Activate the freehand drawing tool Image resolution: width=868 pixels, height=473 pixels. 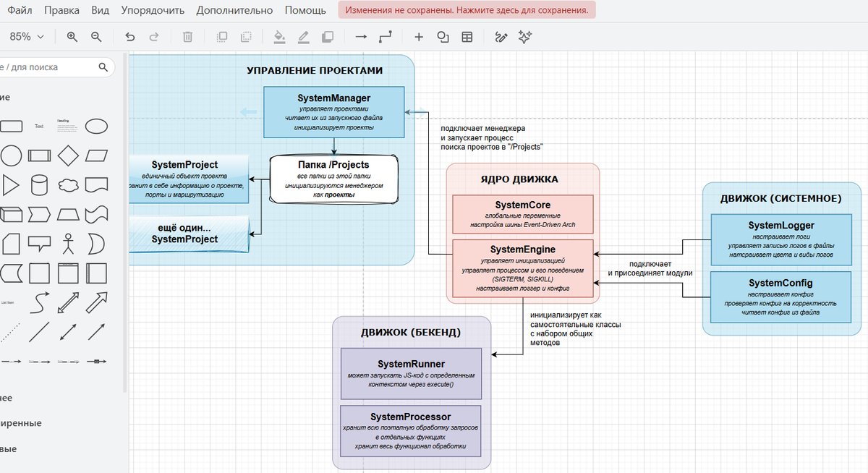(x=501, y=37)
